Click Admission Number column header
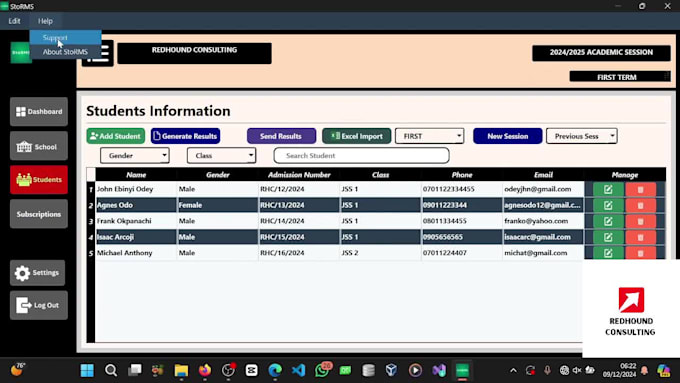Viewport: 680px width, 383px height. click(x=299, y=175)
